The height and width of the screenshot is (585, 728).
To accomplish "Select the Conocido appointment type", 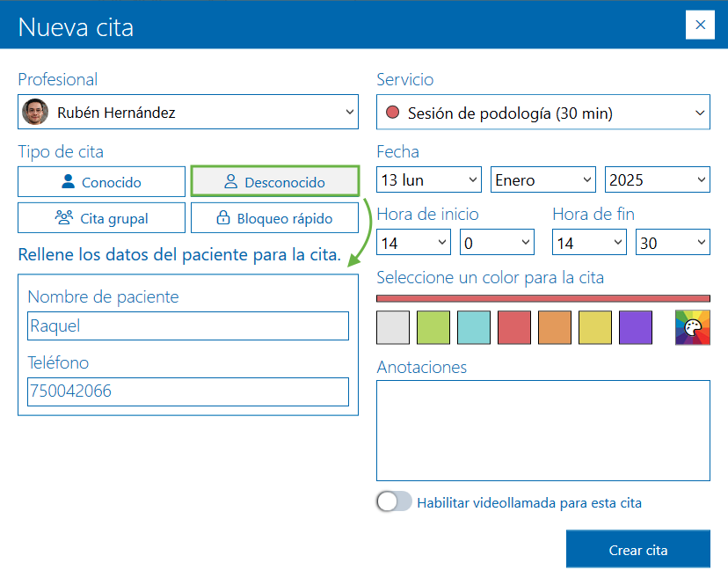I will coord(101,181).
